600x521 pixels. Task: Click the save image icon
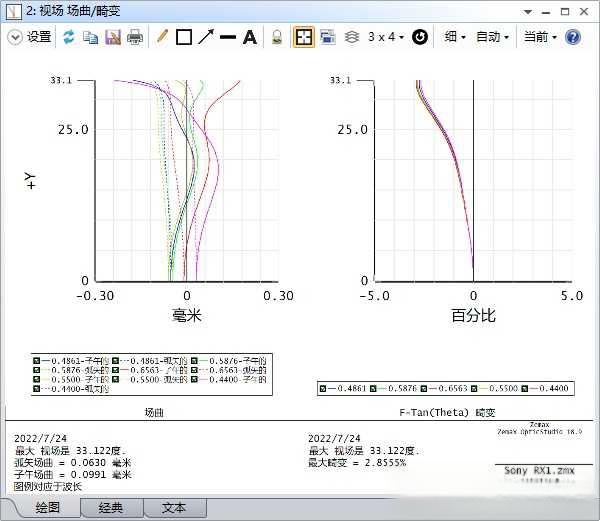(x=112, y=37)
